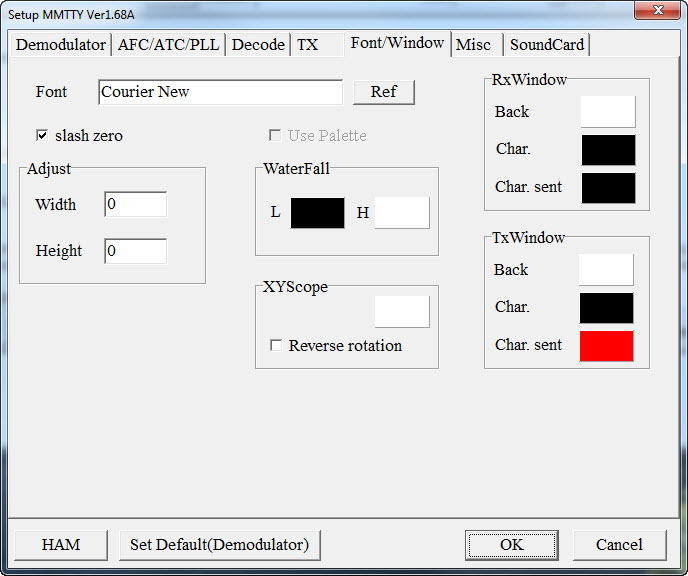Click Set Default(Demodulator) button

click(220, 545)
